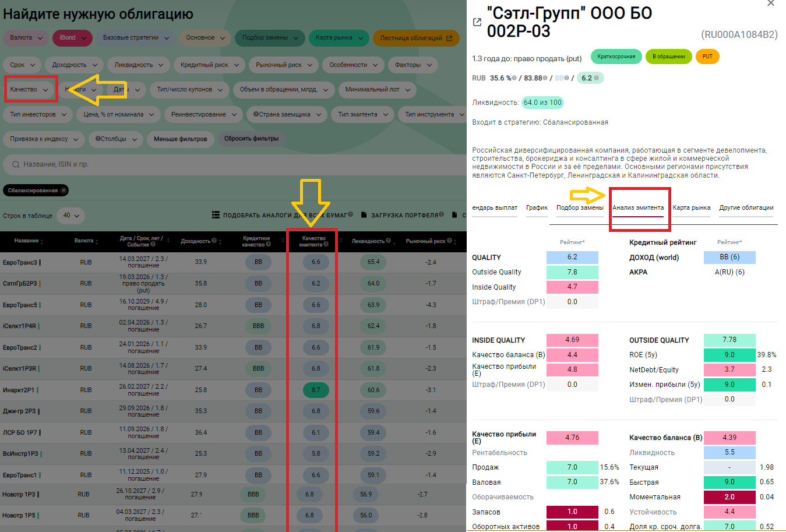The height and width of the screenshot is (532, 786).
Task: Expand the Кредитный риск filter dropdown
Action: tap(210, 65)
